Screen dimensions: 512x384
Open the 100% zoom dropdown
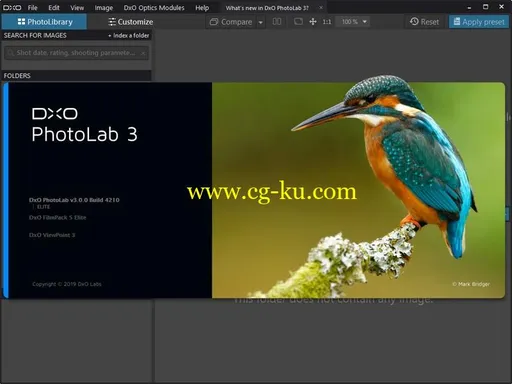click(x=354, y=22)
